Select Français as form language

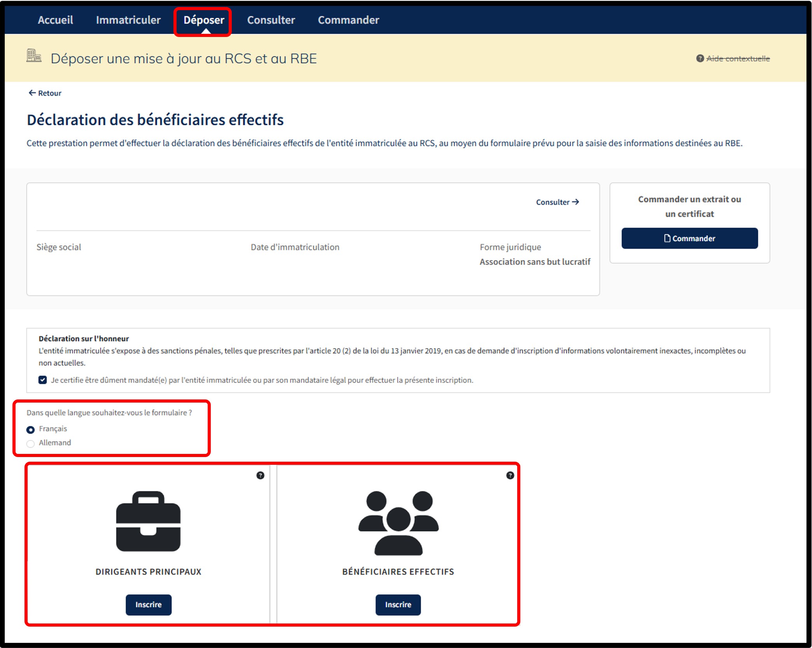tap(30, 430)
